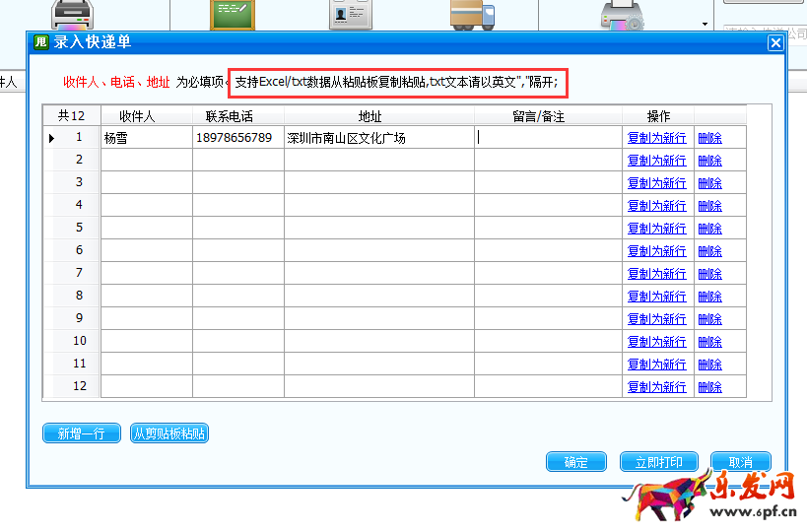Click the green dialog icon in title bar
807x532 pixels.
pos(40,42)
